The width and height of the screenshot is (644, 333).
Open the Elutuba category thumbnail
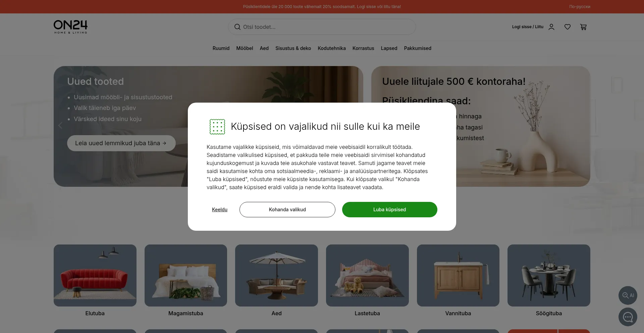click(x=95, y=275)
